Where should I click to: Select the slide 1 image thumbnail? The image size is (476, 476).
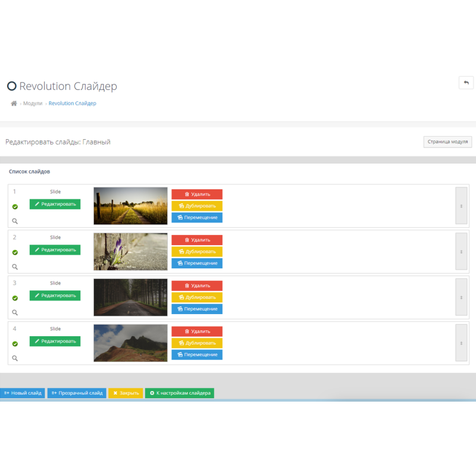pos(130,205)
